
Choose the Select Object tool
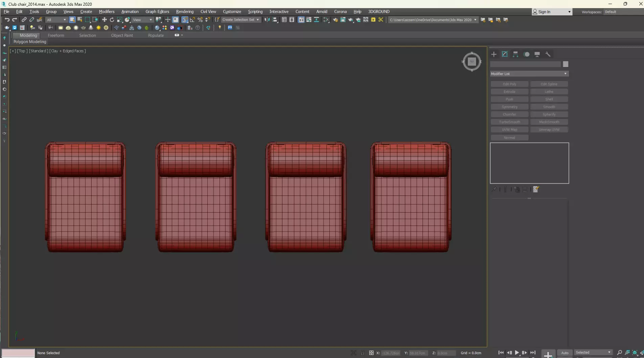coord(72,20)
